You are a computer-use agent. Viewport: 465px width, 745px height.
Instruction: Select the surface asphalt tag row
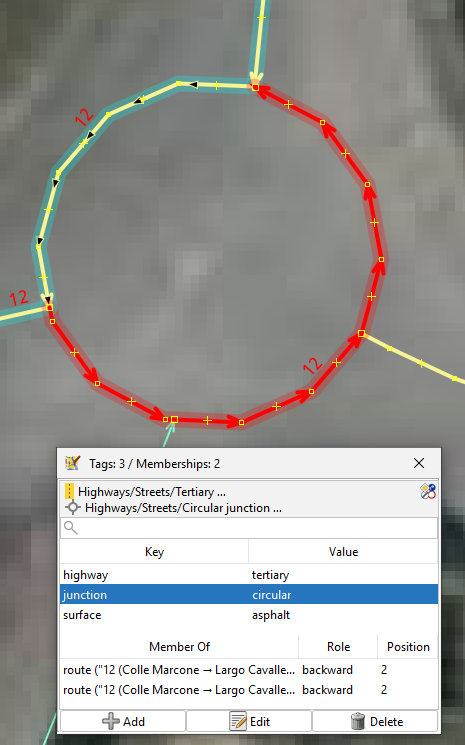click(x=249, y=615)
